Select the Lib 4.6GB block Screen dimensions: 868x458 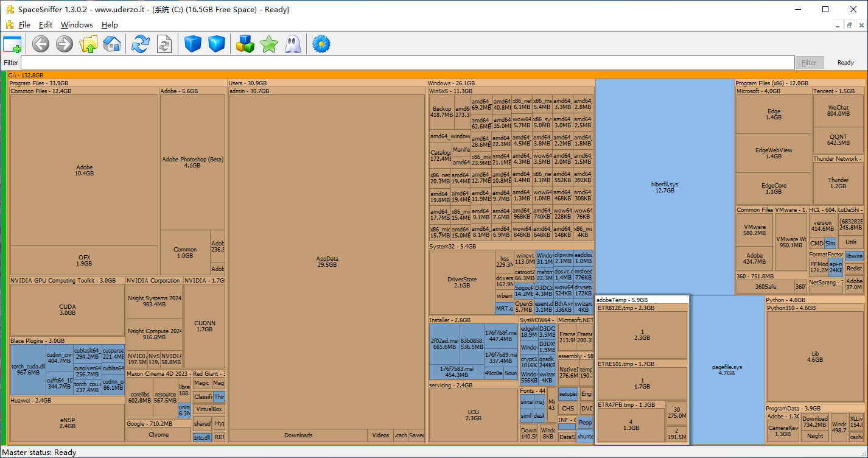pos(815,356)
